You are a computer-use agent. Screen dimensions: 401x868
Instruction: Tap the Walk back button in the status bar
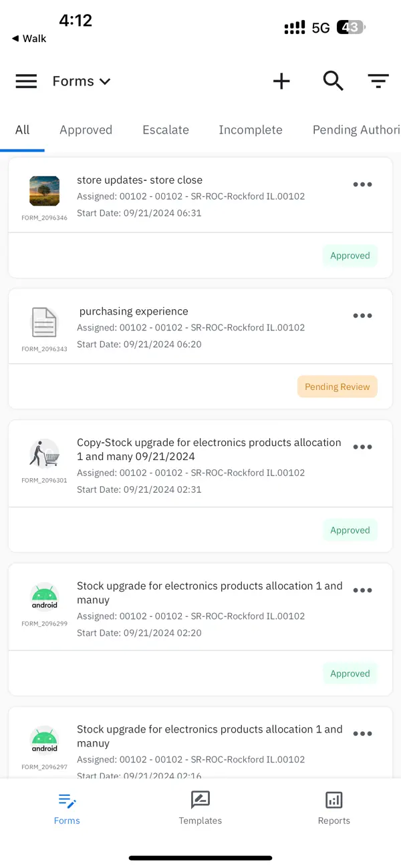coord(28,38)
